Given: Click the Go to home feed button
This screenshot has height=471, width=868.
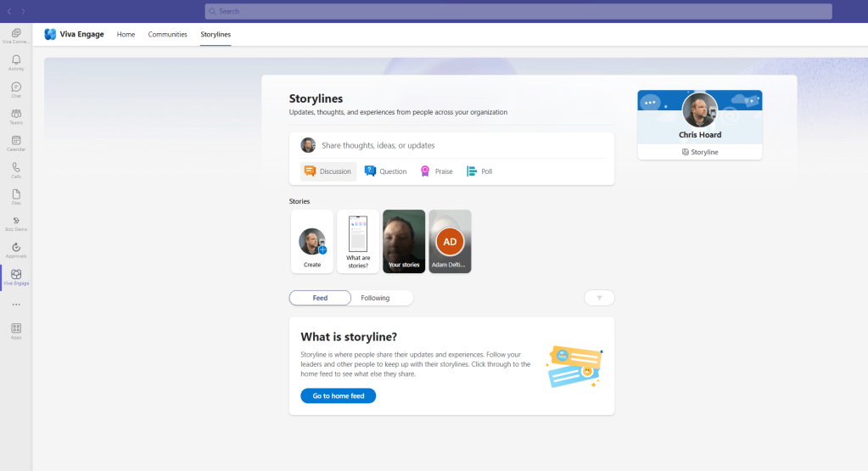Looking at the screenshot, I should pyautogui.click(x=338, y=395).
